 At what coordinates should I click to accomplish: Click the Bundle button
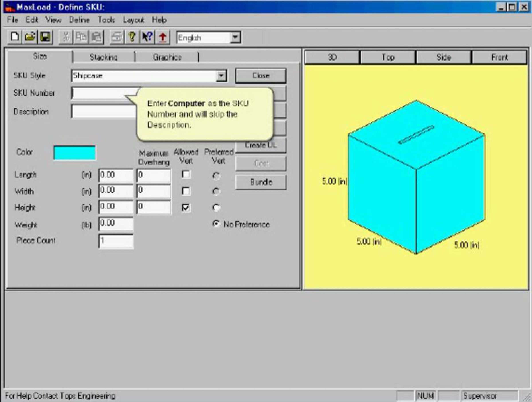click(x=261, y=182)
